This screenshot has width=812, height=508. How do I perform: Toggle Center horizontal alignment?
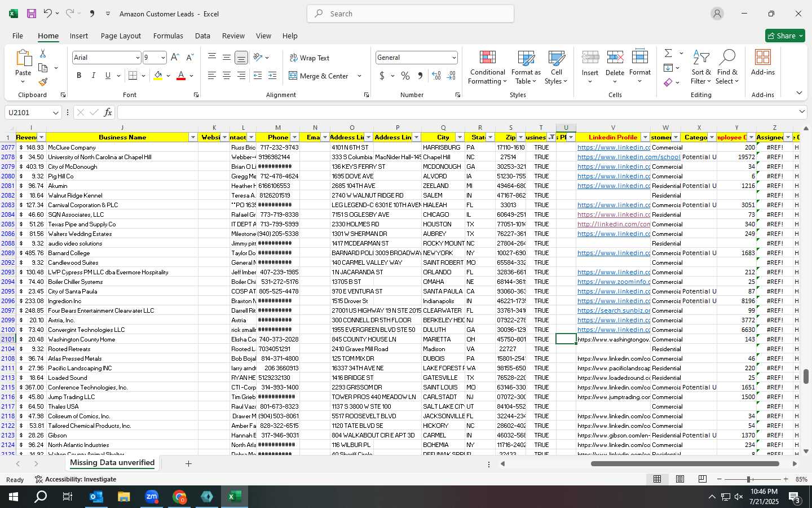pos(227,76)
